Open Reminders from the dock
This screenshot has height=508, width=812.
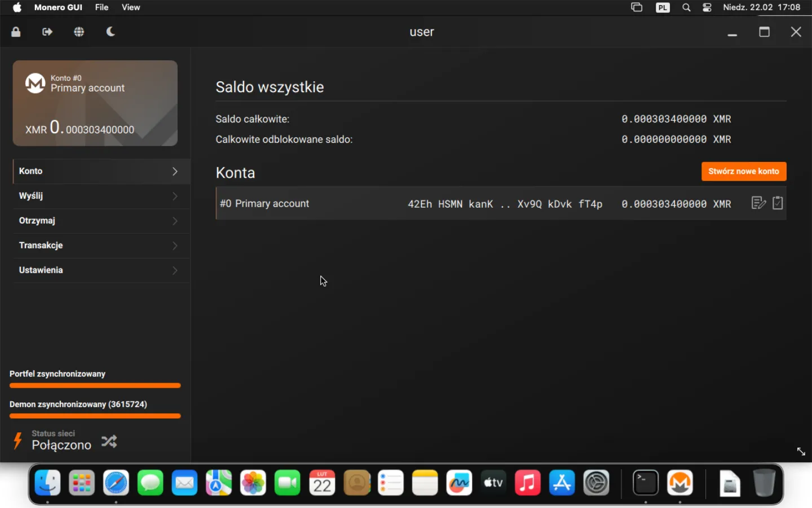click(x=391, y=483)
